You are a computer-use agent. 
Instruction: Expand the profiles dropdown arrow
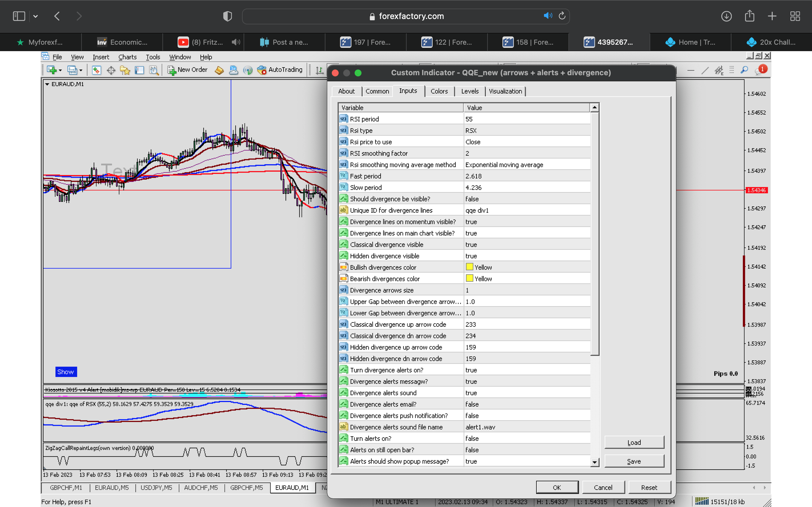pyautogui.click(x=81, y=70)
